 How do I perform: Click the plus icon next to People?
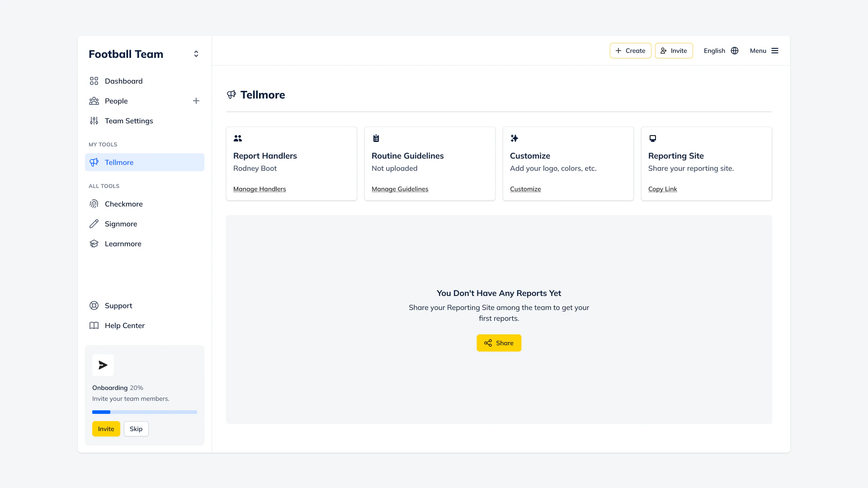(x=196, y=101)
